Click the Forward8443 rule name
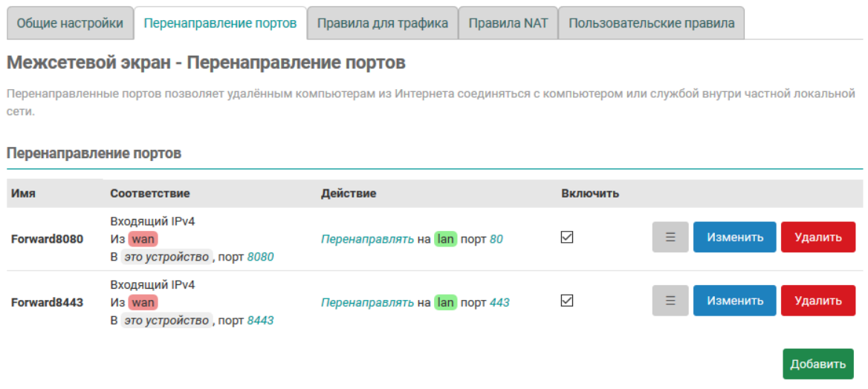Screen dimensions: 868x389 click(47, 302)
